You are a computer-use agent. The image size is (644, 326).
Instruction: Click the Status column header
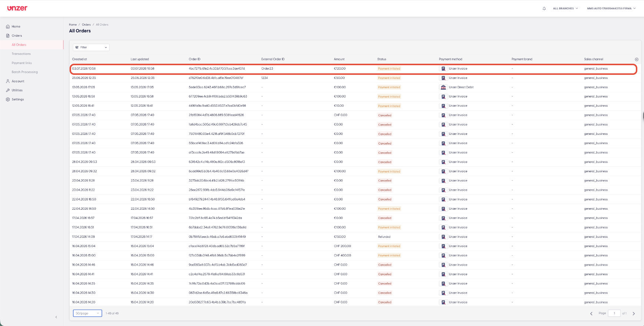point(382,59)
